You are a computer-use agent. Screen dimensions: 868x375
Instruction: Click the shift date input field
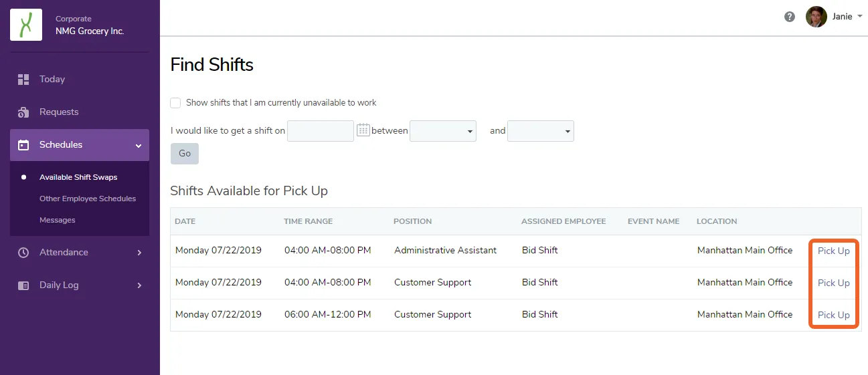click(321, 131)
